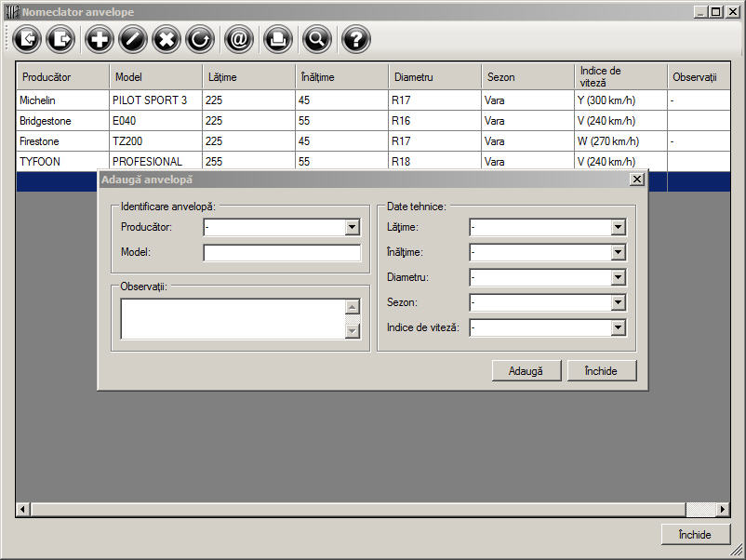Click the Observații column header
Screen dimensions: 746x560
coord(699,76)
